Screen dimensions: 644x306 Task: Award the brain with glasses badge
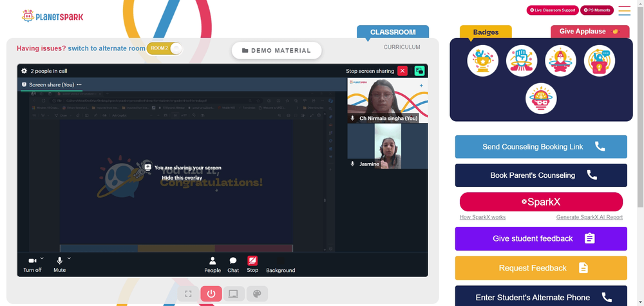(x=541, y=99)
